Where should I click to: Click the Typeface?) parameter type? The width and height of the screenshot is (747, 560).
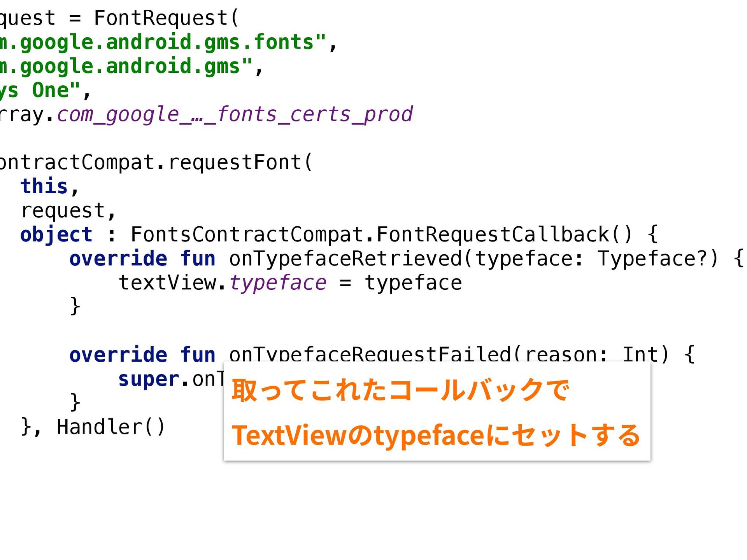[x=658, y=259]
